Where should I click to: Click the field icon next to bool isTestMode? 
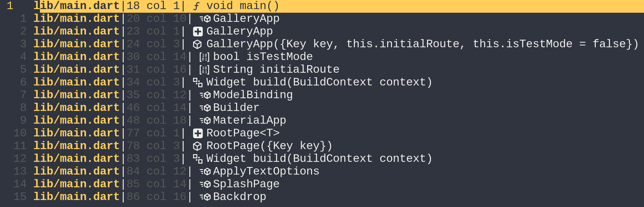[205, 57]
